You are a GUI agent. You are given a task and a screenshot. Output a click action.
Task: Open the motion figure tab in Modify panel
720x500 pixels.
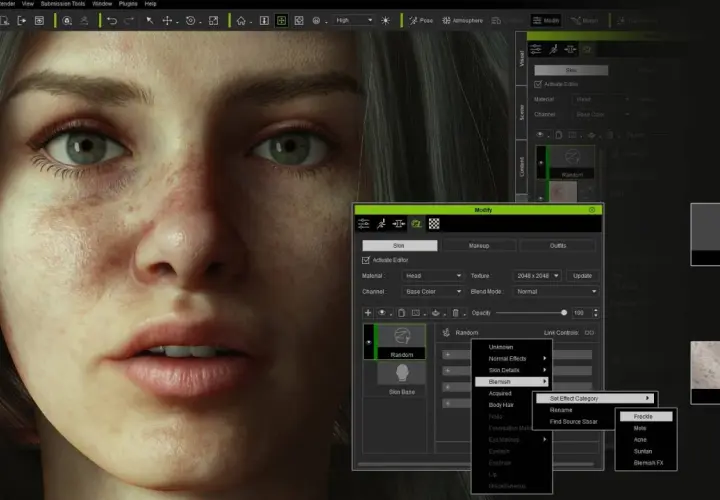(381, 224)
